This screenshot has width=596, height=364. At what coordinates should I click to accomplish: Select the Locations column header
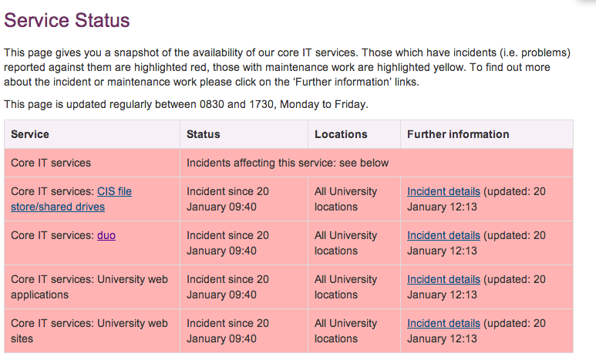pos(341,134)
